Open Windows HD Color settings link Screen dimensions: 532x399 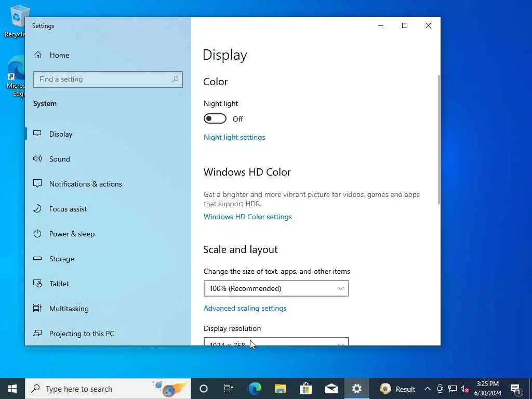248,217
